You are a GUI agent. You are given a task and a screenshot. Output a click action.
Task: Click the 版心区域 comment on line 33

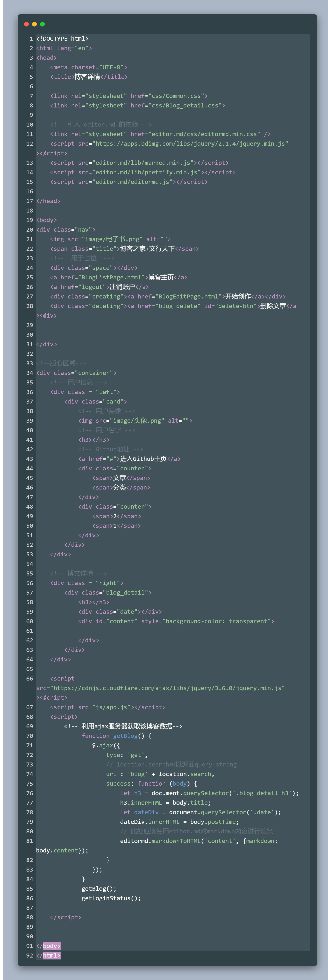click(x=61, y=363)
